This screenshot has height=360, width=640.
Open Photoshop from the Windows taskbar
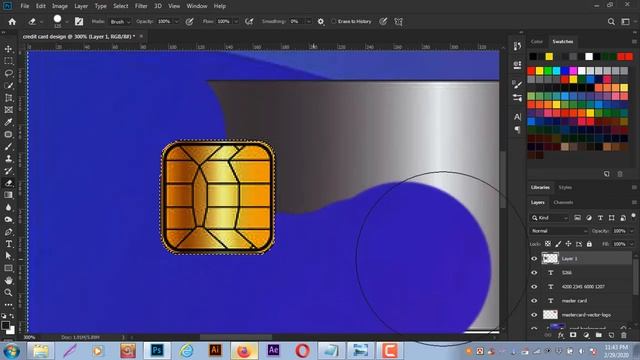(157, 351)
